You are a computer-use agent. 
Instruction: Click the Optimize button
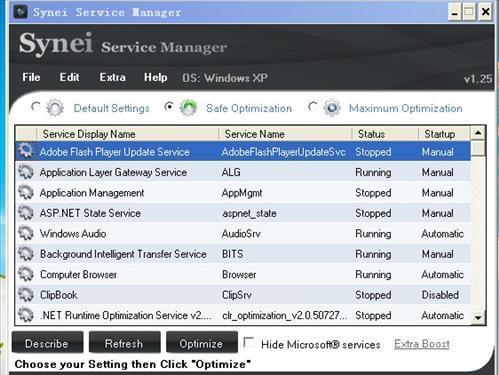click(202, 342)
